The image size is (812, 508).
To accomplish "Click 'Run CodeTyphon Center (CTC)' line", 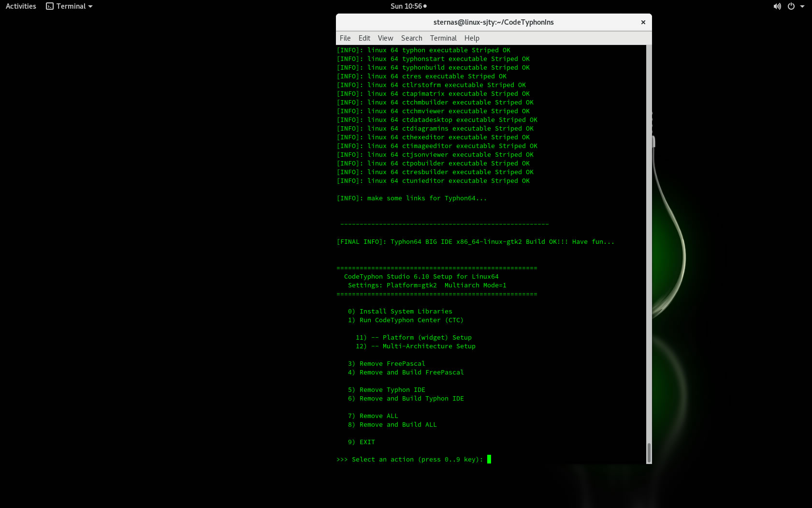I will click(406, 320).
